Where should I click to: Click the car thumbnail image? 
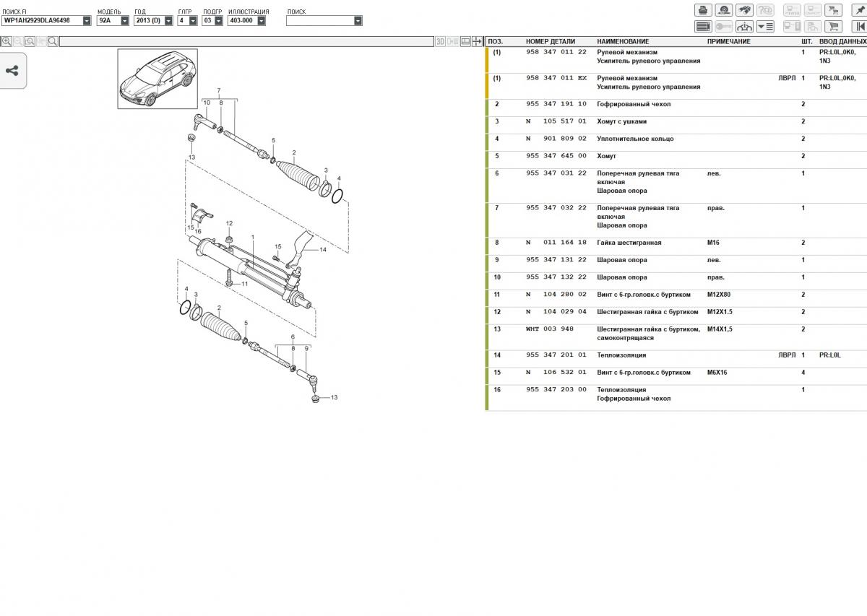(158, 79)
